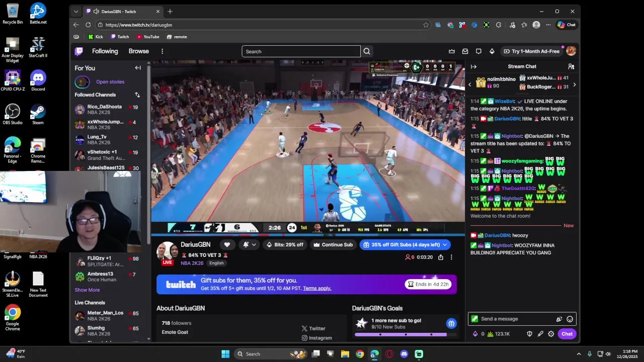Image resolution: width=644 pixels, height=362 pixels.
Task: Go to the Browse tab
Action: pyautogui.click(x=138, y=51)
